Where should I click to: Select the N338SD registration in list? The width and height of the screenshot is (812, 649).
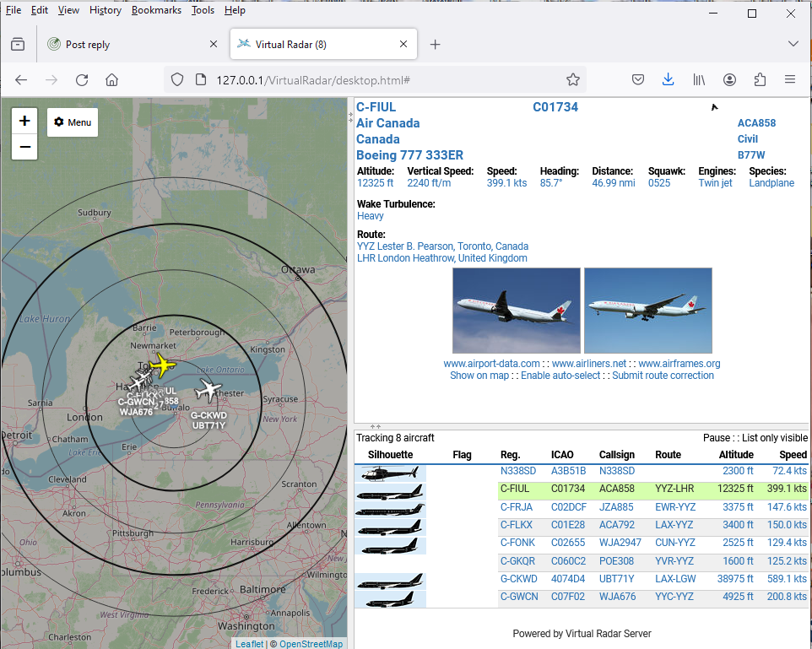518,471
